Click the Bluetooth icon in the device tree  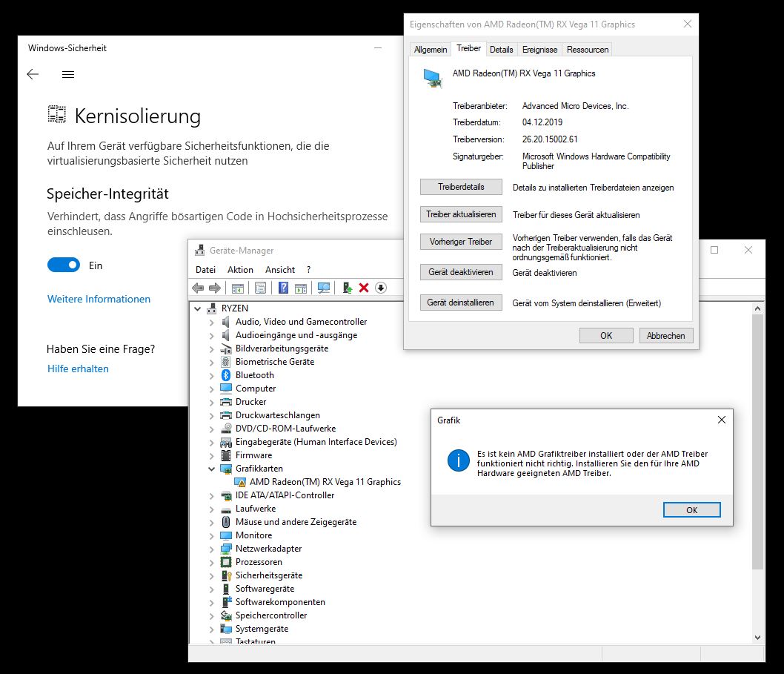tap(226, 375)
